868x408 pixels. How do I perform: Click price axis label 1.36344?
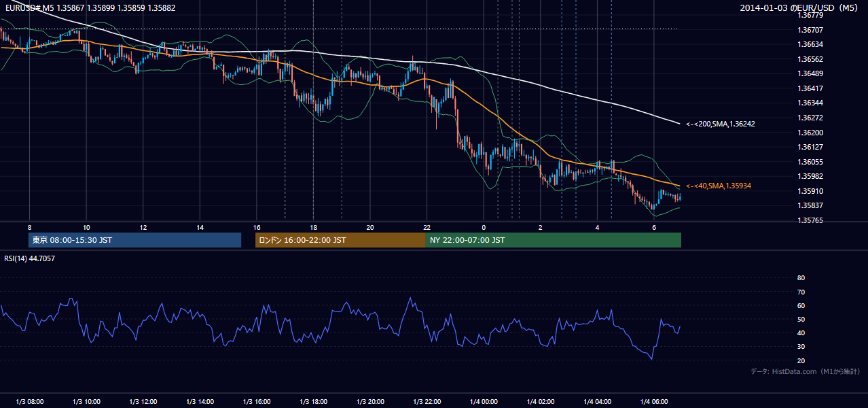[x=810, y=103]
